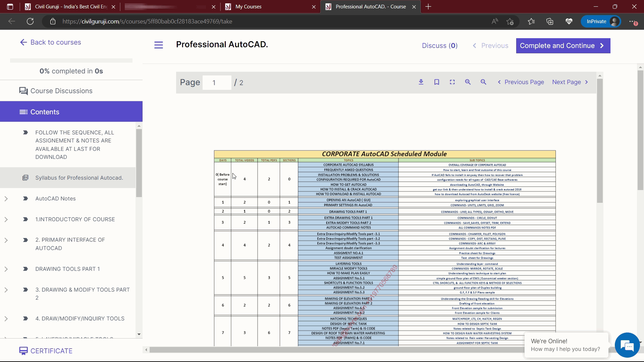Open Read Aloud in address bar
This screenshot has width=644, height=362.
495,21
